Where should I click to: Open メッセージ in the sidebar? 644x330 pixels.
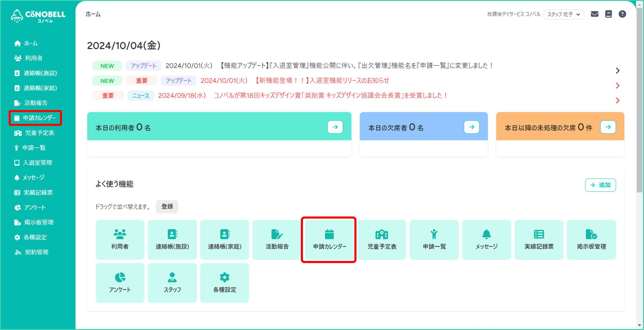click(29, 178)
